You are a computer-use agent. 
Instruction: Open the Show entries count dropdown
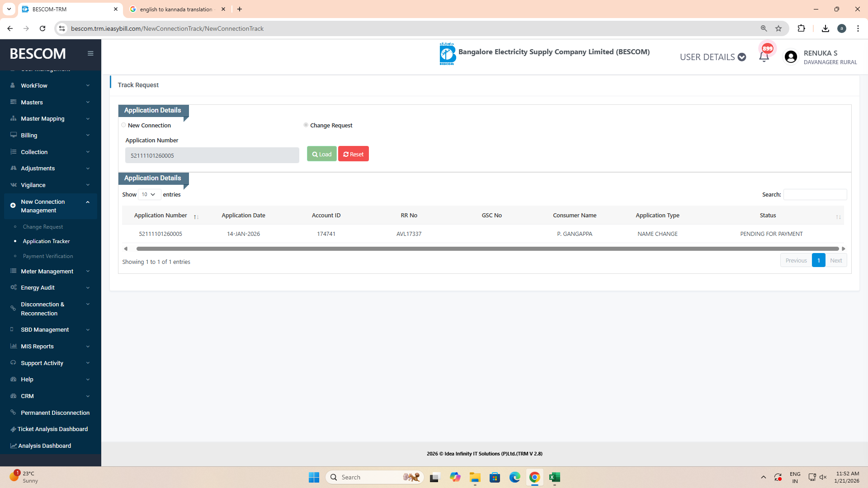[149, 194]
